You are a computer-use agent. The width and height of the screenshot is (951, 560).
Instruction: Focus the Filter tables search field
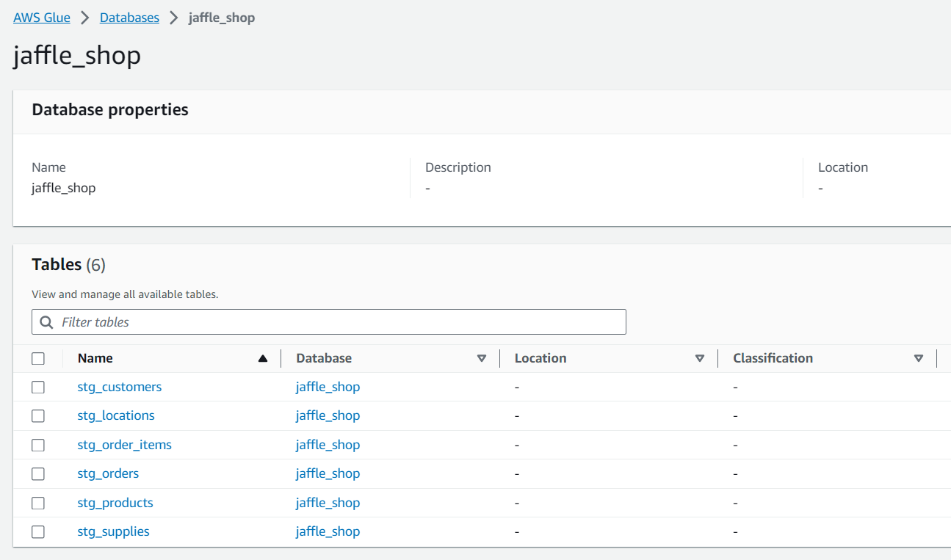pyautogui.click(x=338, y=322)
